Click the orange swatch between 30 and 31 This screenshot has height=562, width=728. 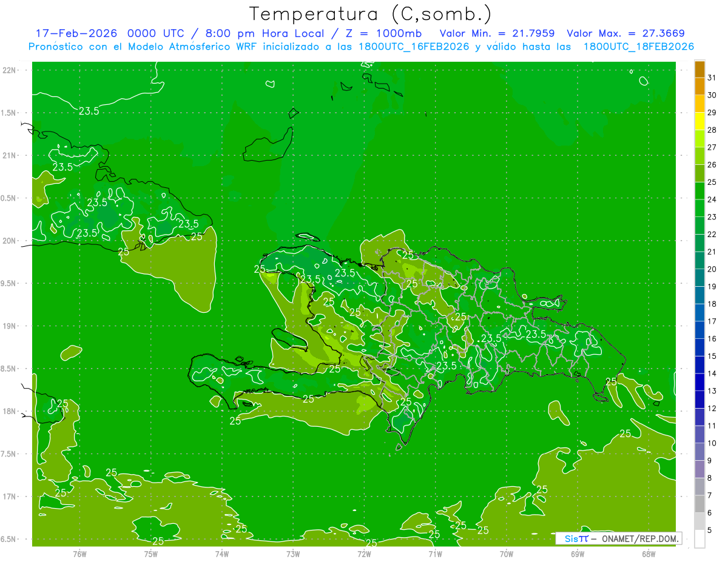(699, 87)
